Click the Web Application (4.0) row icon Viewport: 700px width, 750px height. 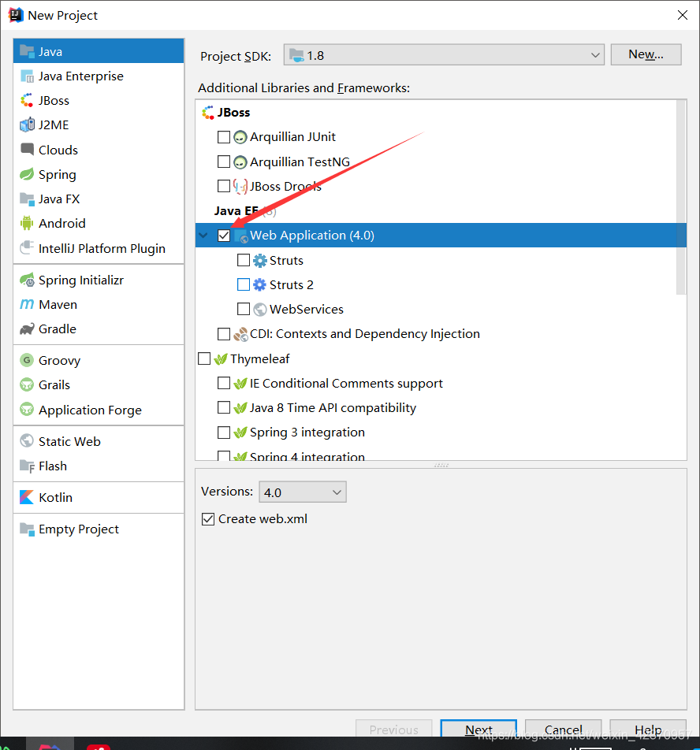click(x=241, y=236)
